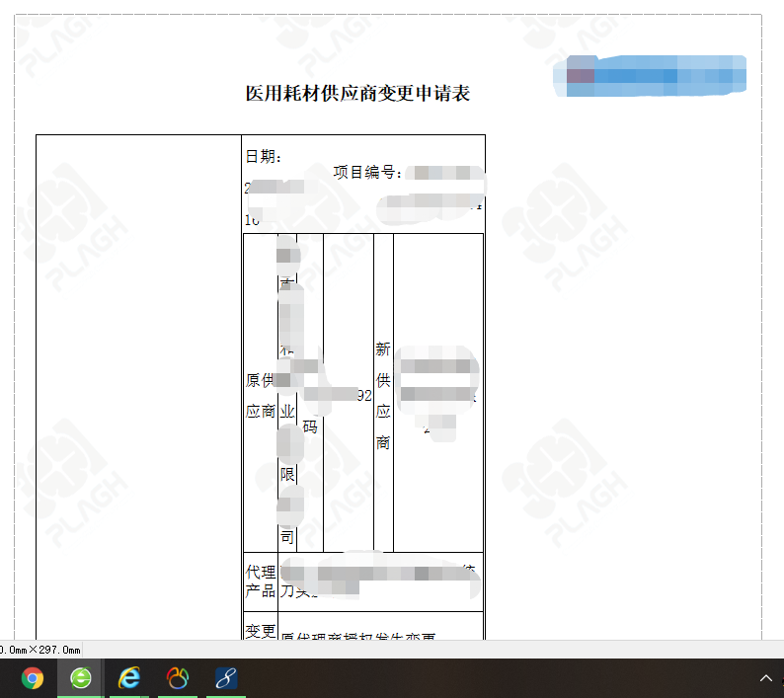Screen dimensions: 784x698
Task: Click the 日期: label
Action: (x=264, y=157)
